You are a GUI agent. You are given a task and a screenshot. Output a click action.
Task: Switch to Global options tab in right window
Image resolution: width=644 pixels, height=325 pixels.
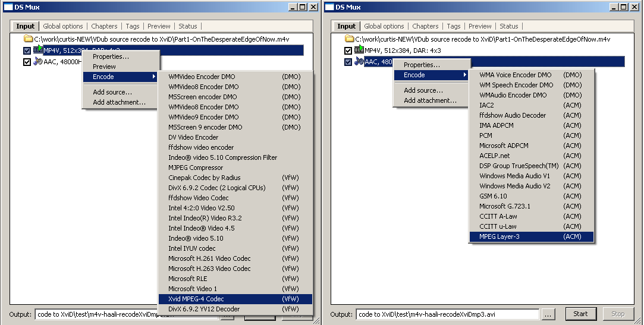click(384, 26)
